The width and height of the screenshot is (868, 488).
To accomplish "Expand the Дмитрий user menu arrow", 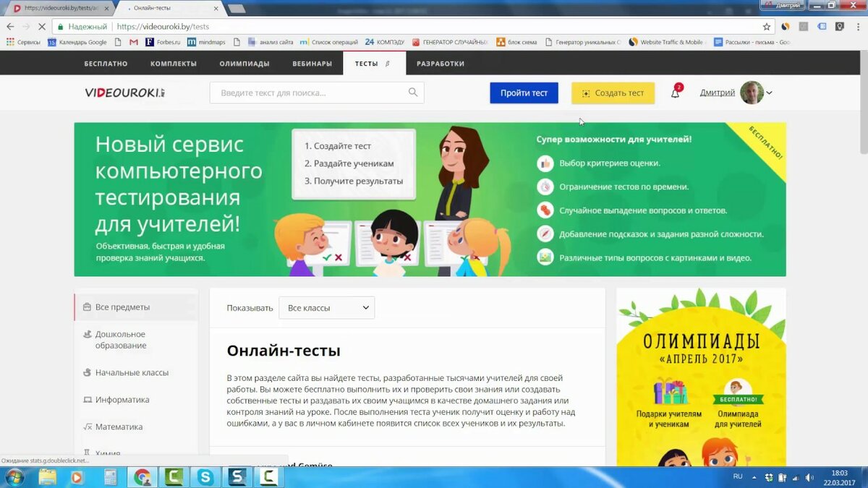I will coord(770,93).
